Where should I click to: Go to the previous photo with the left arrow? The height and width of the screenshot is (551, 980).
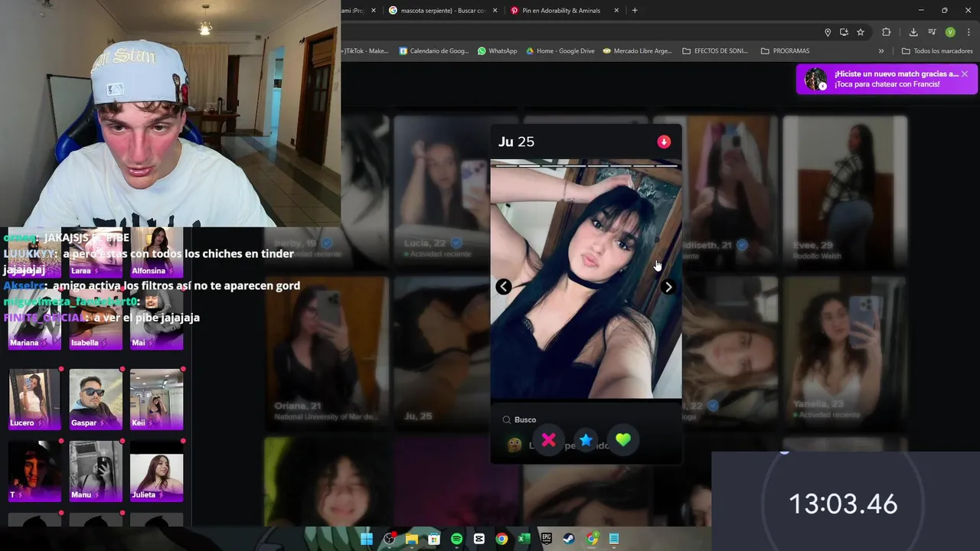tap(503, 287)
